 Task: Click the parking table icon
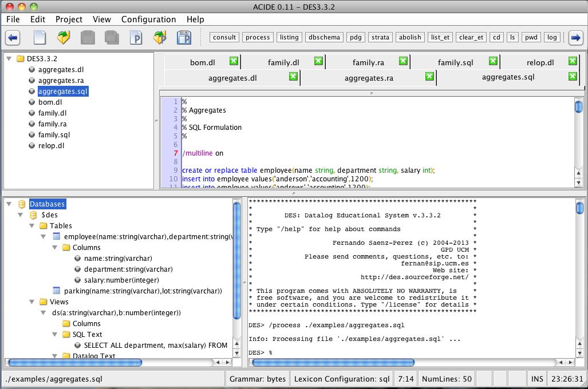(57, 291)
